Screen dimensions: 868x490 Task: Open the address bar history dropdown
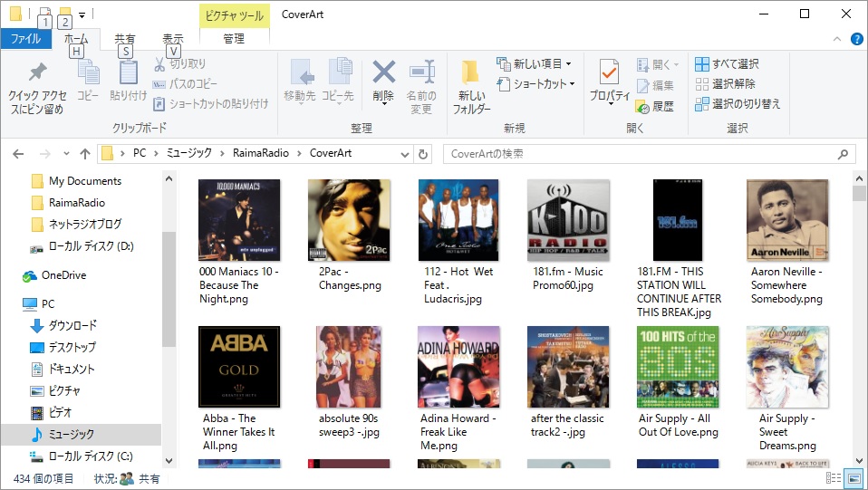[x=405, y=155]
